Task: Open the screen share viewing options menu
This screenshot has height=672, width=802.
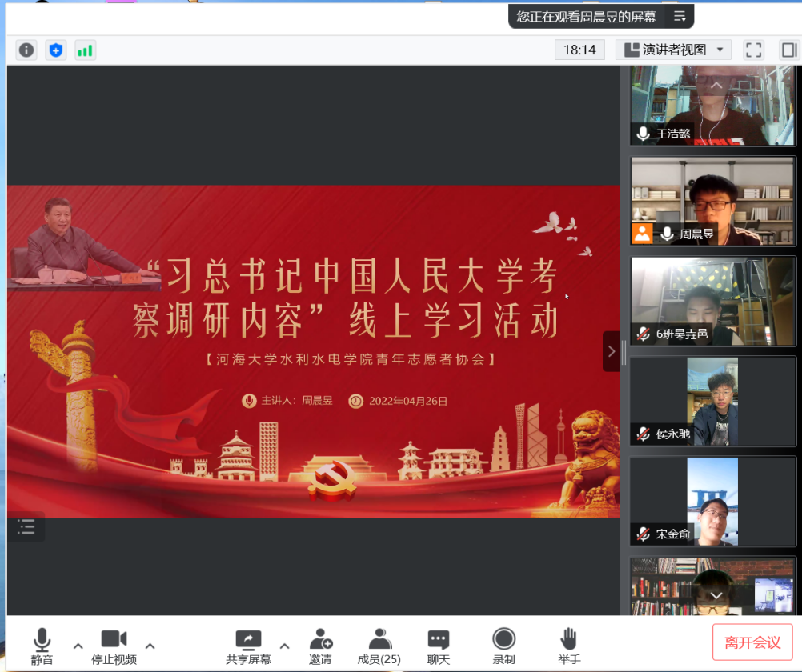Action: 680,16
